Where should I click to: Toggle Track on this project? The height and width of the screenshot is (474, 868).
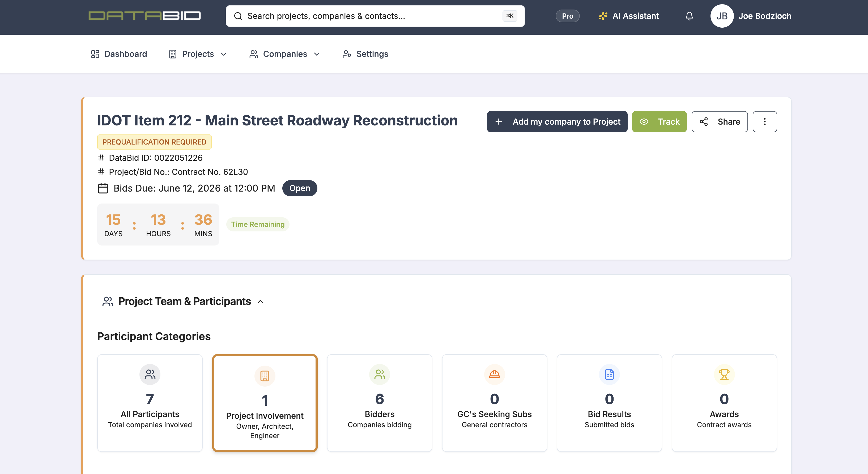point(659,122)
